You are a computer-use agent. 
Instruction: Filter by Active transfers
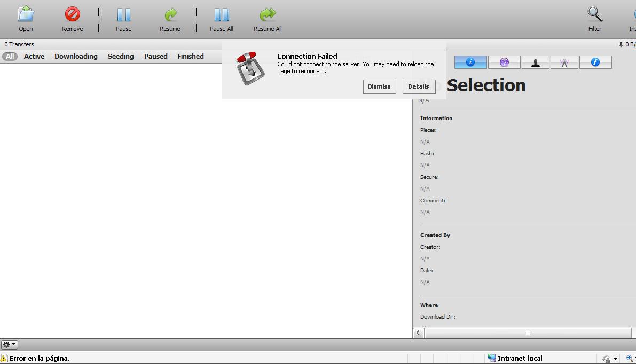click(x=34, y=57)
